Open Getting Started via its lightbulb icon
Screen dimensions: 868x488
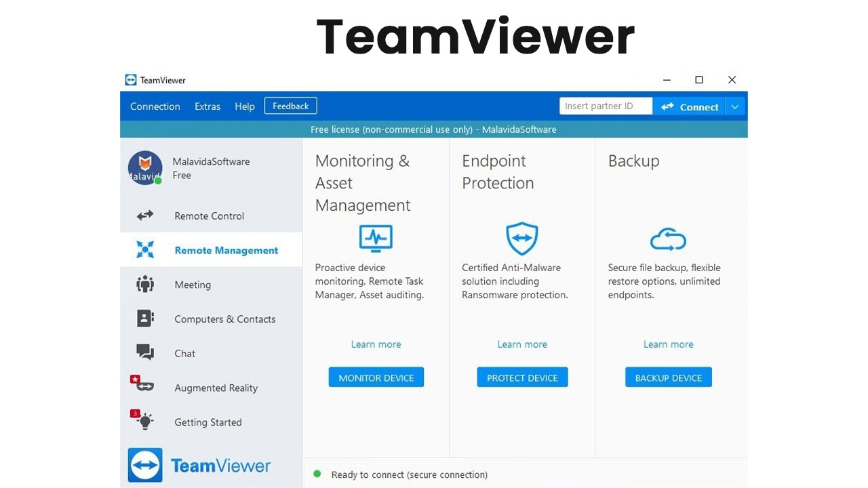tap(144, 422)
